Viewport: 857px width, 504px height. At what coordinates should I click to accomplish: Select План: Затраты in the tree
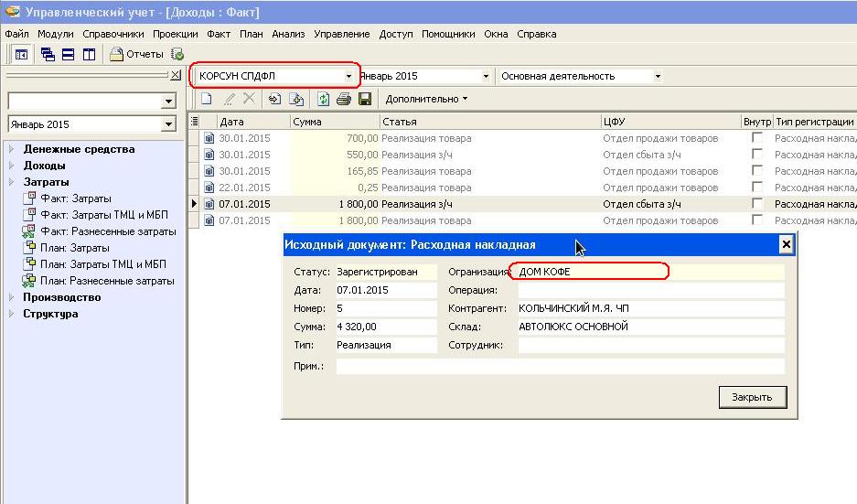(75, 248)
